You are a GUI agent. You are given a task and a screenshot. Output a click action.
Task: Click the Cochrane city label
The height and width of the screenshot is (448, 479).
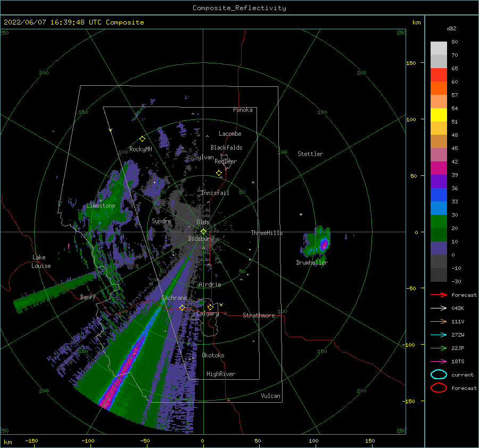174,298
